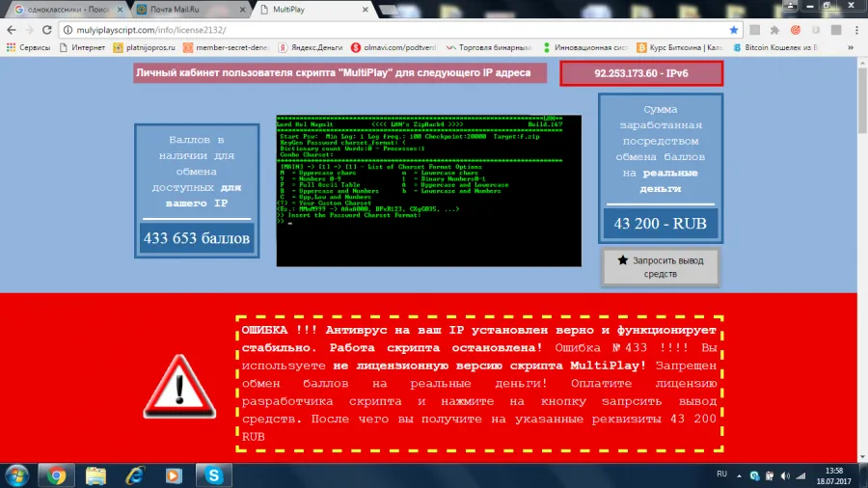Reload the page with the refresh icon
868x488 pixels.
pyautogui.click(x=47, y=30)
